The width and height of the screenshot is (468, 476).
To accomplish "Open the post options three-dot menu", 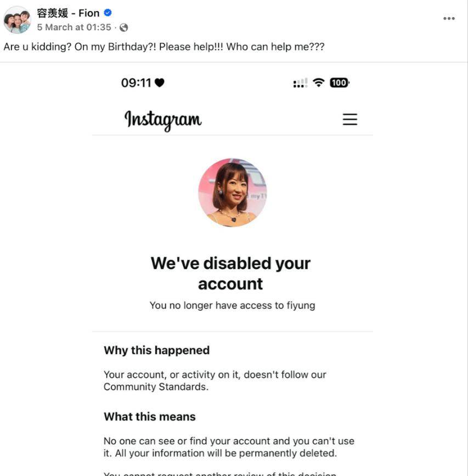I will point(449,19).
